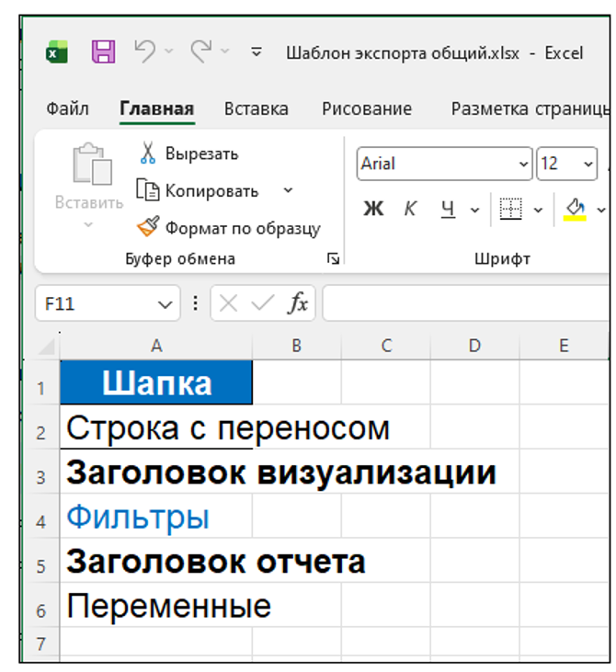The width and height of the screenshot is (616, 672).
Task: Select column A header
Action: (x=156, y=346)
